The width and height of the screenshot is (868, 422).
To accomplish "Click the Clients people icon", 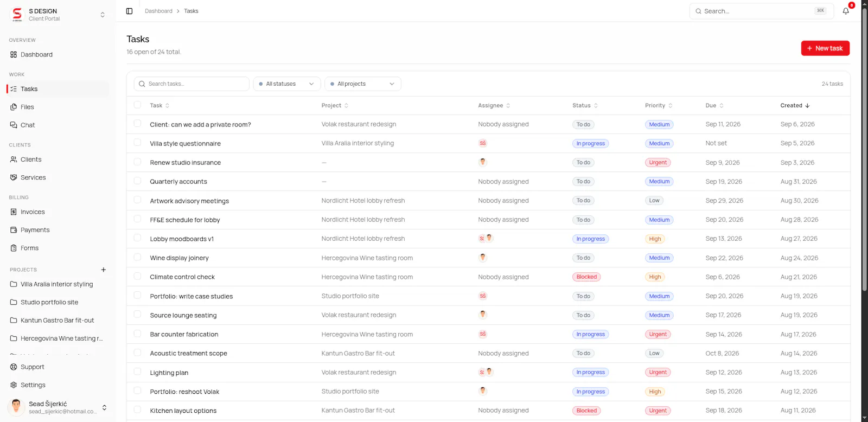I will click(x=14, y=159).
